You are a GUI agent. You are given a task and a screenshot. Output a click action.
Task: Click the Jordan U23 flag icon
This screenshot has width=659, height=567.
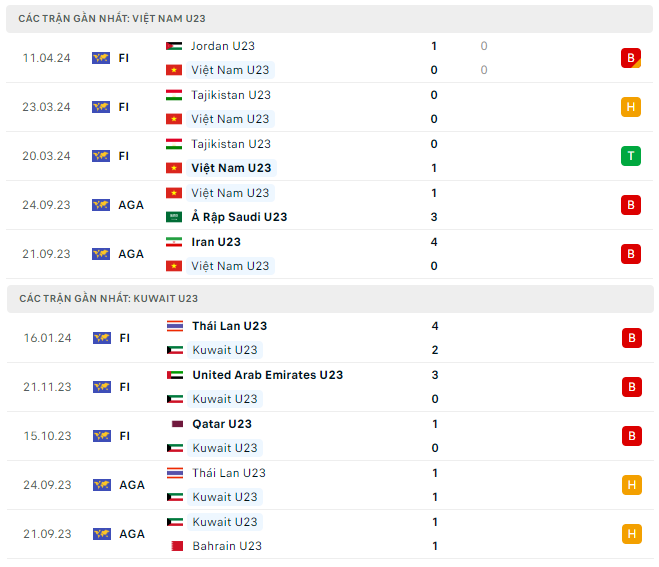point(174,46)
